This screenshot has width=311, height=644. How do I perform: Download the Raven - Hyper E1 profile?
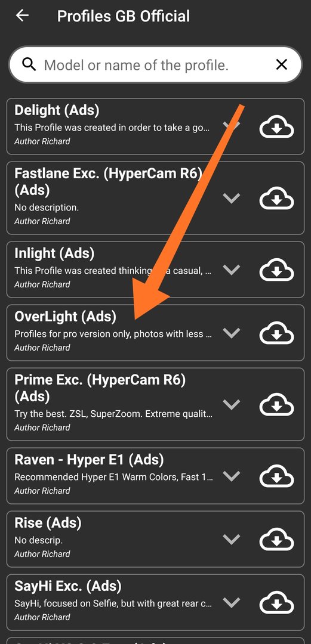[x=276, y=477]
